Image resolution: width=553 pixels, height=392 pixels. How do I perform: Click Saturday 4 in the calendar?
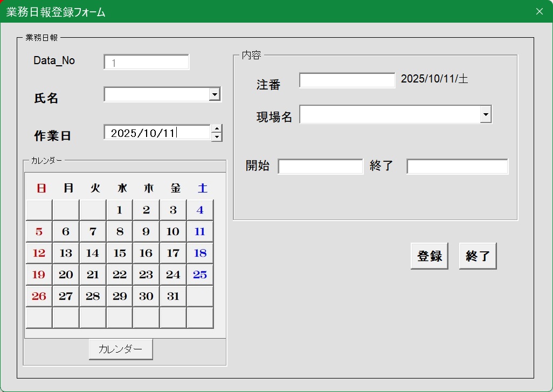(x=200, y=210)
